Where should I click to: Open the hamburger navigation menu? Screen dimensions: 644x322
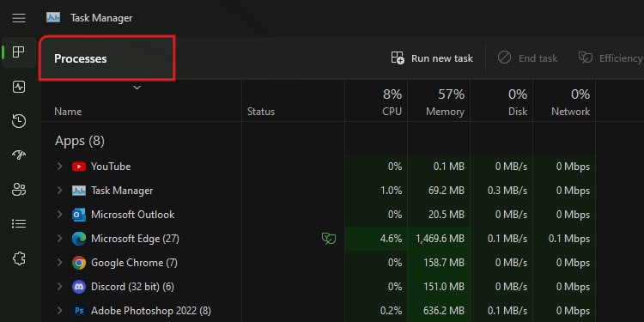coord(19,18)
